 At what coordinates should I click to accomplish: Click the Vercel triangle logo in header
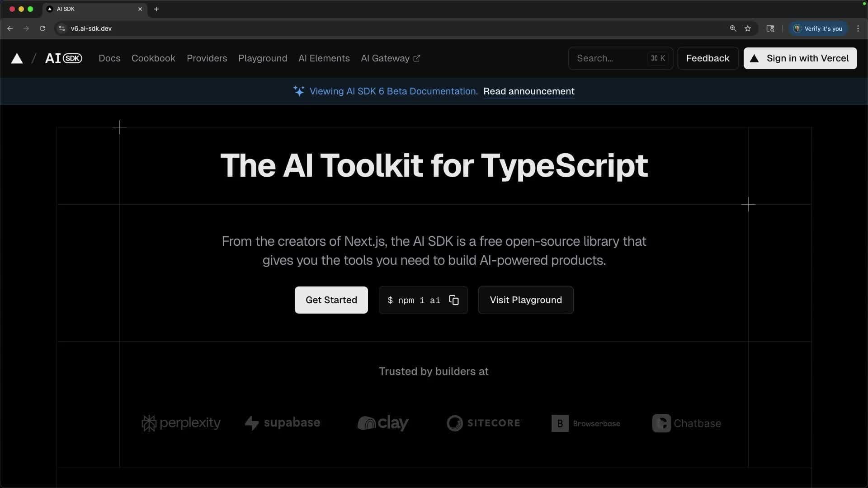17,59
